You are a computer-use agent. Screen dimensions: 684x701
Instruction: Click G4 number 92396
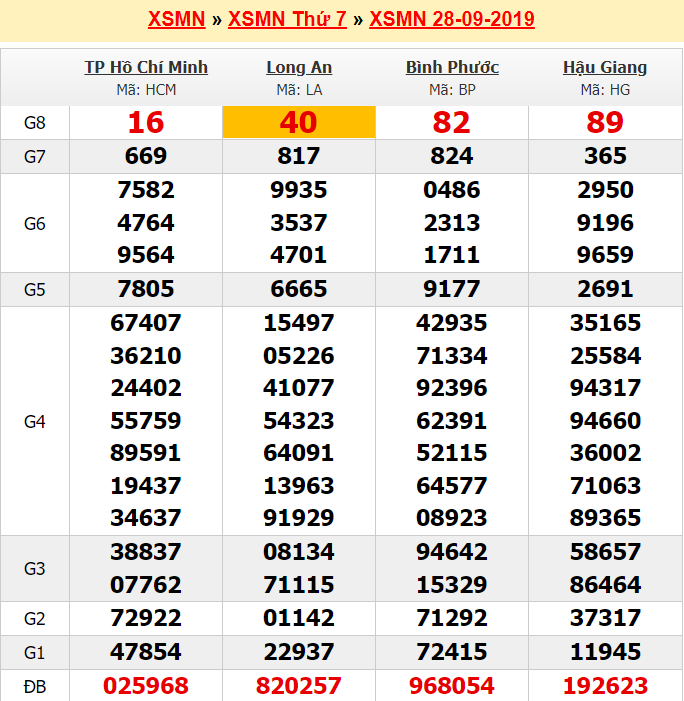click(452, 388)
